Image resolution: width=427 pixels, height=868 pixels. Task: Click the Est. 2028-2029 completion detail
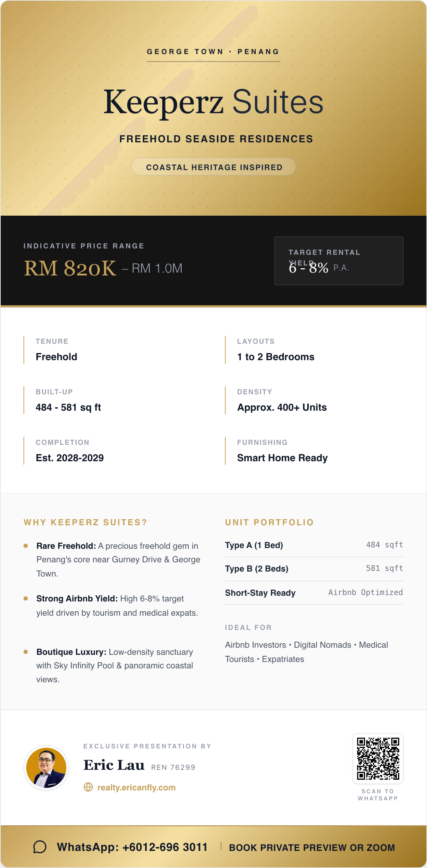click(70, 458)
